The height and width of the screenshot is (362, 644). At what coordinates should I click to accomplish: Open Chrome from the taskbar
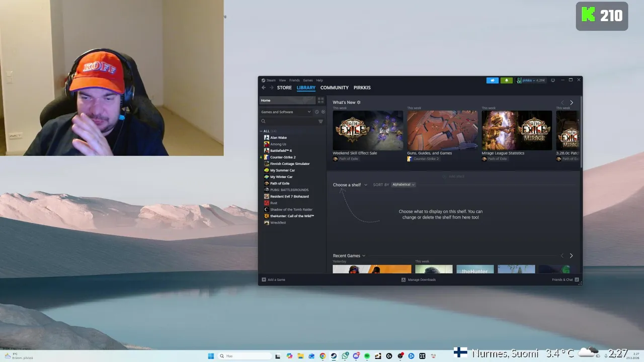pyautogui.click(x=323, y=356)
